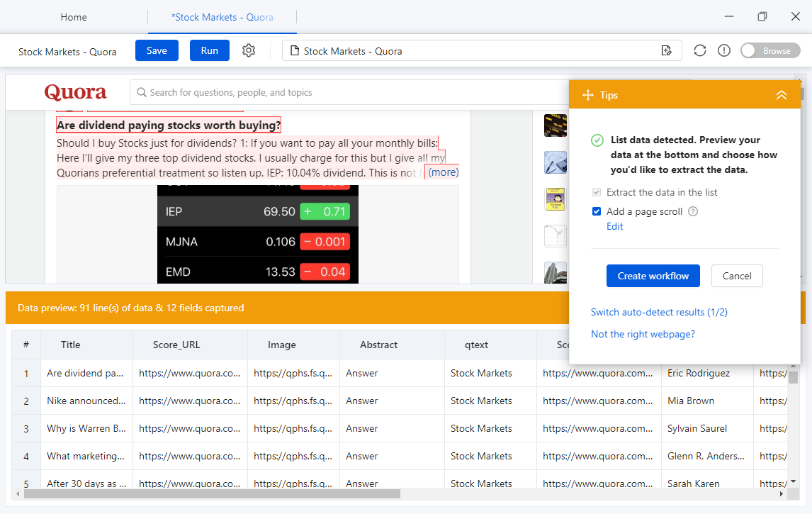This screenshot has width=812, height=514.
Task: Click the Data preview orange header bar text
Action: (130, 308)
